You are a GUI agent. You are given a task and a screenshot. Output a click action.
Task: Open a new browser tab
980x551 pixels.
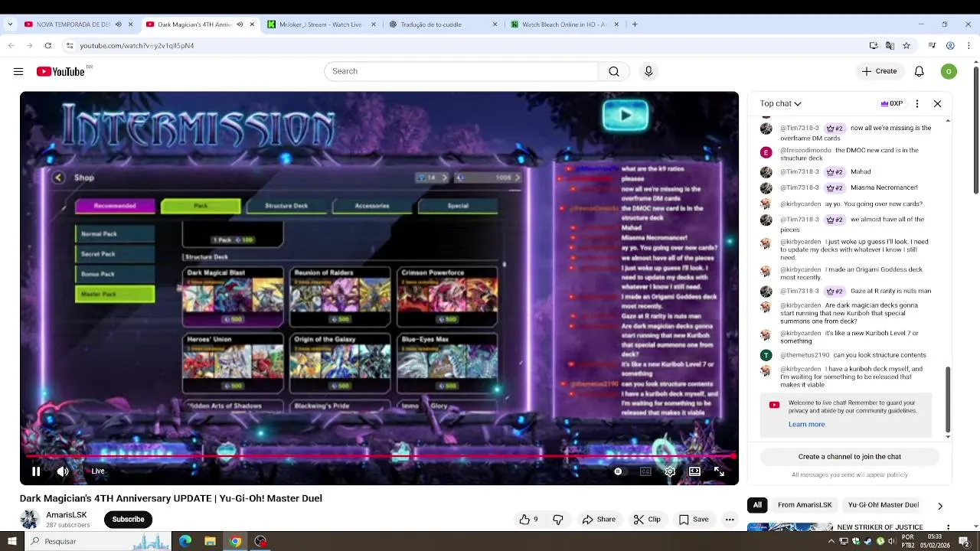[635, 24]
